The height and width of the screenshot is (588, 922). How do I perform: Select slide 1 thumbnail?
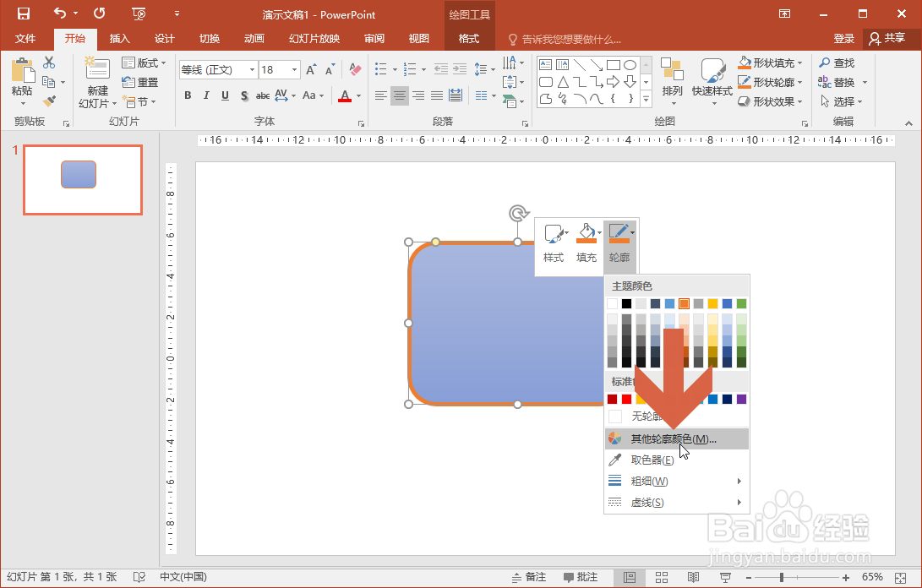pyautogui.click(x=83, y=180)
